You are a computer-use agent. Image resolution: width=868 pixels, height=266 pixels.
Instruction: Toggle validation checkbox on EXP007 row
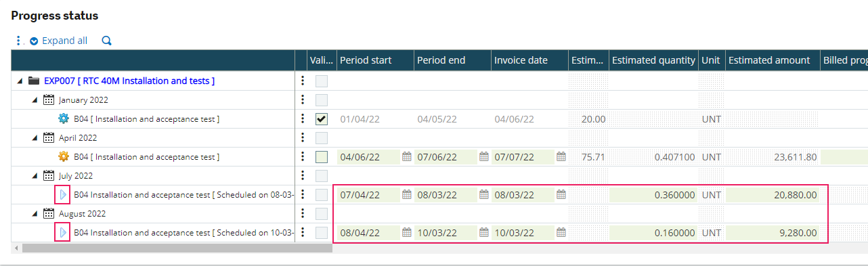coord(322,81)
